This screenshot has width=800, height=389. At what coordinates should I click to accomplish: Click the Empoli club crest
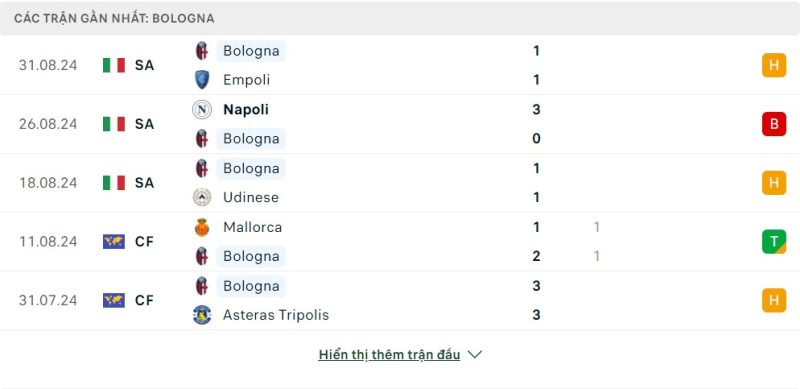point(202,80)
